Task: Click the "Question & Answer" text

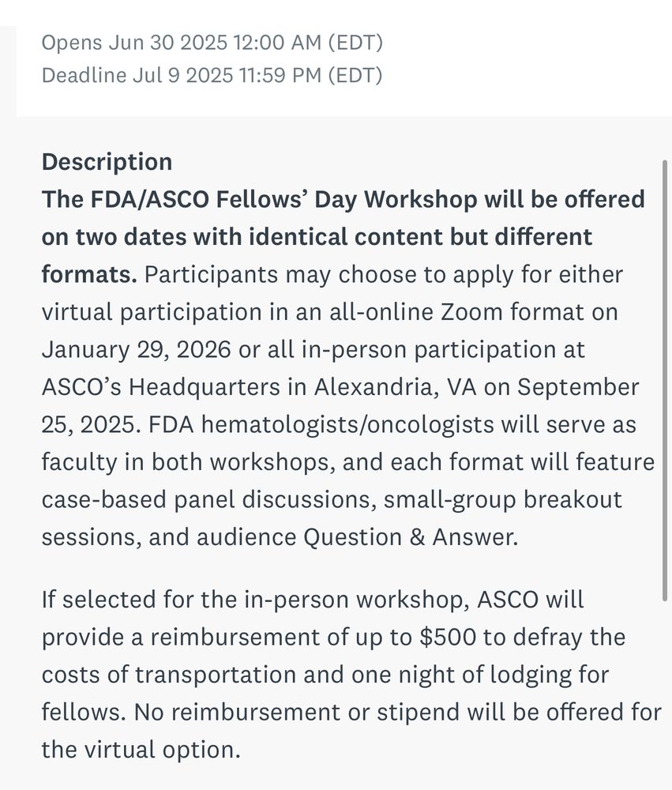Action: click(411, 537)
